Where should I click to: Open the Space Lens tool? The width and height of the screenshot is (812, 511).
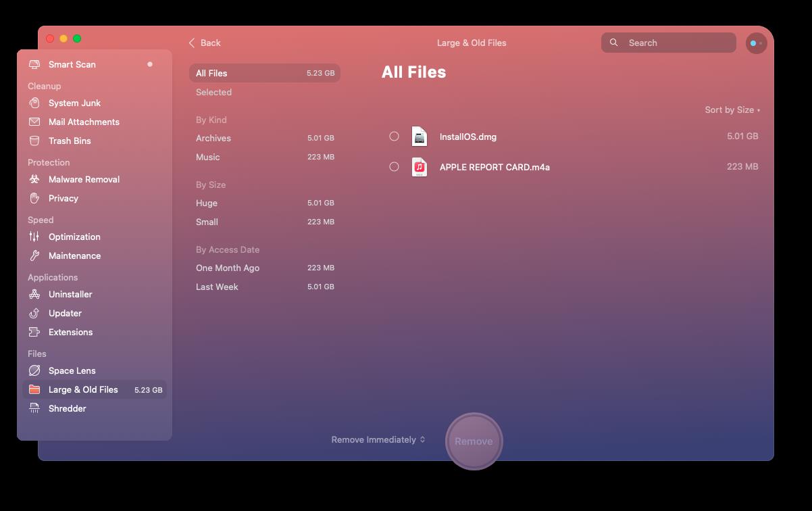[72, 370]
